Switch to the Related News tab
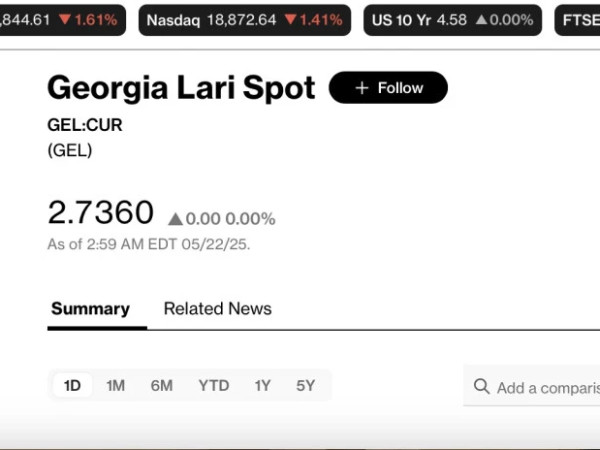The width and height of the screenshot is (600, 450). [218, 309]
